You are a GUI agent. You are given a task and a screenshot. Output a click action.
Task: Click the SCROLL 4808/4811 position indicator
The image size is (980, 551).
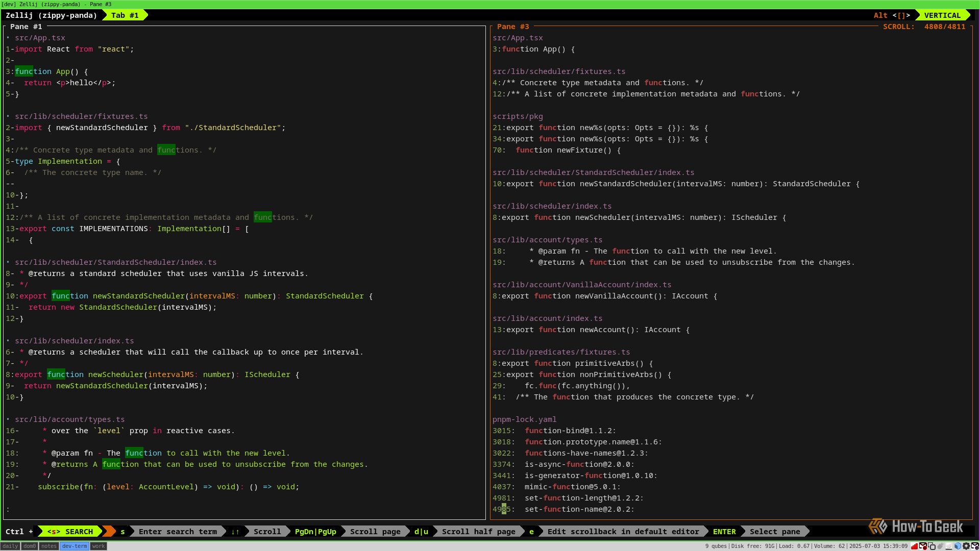924,27
